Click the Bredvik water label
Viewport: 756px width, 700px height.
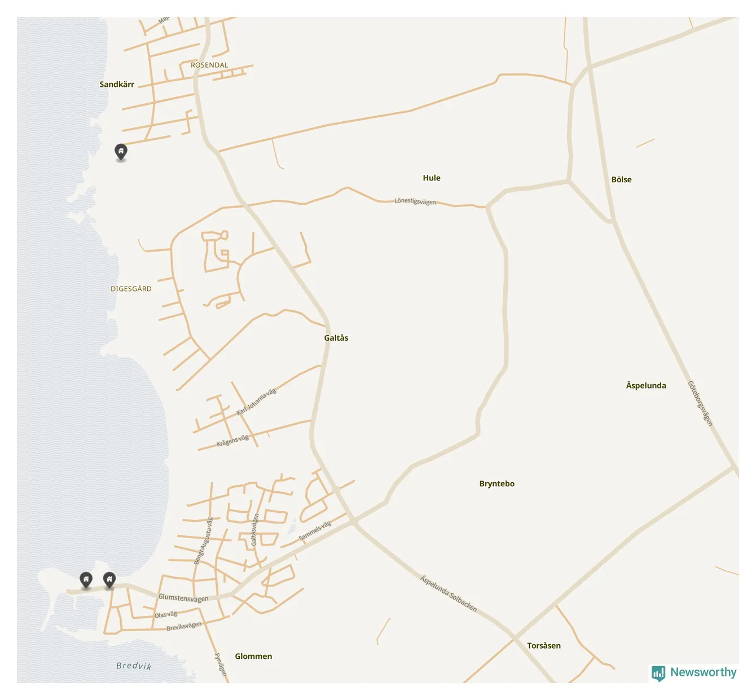pos(134,666)
